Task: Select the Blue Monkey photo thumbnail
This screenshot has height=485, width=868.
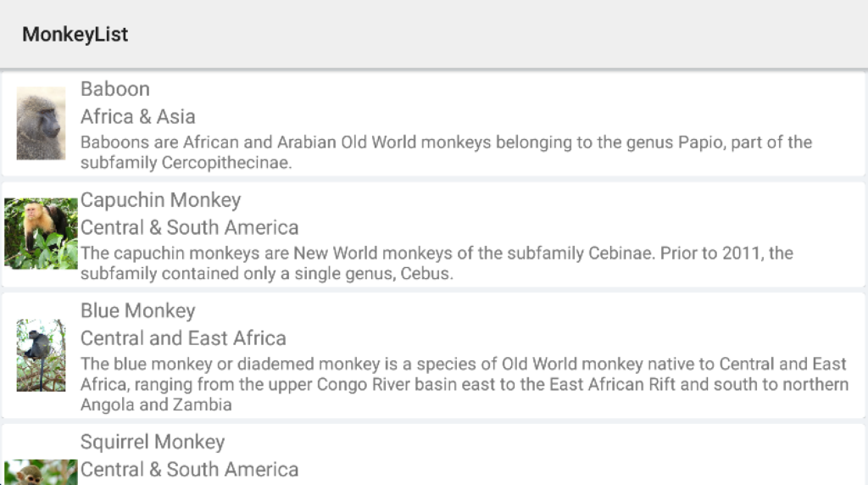Action: tap(41, 354)
